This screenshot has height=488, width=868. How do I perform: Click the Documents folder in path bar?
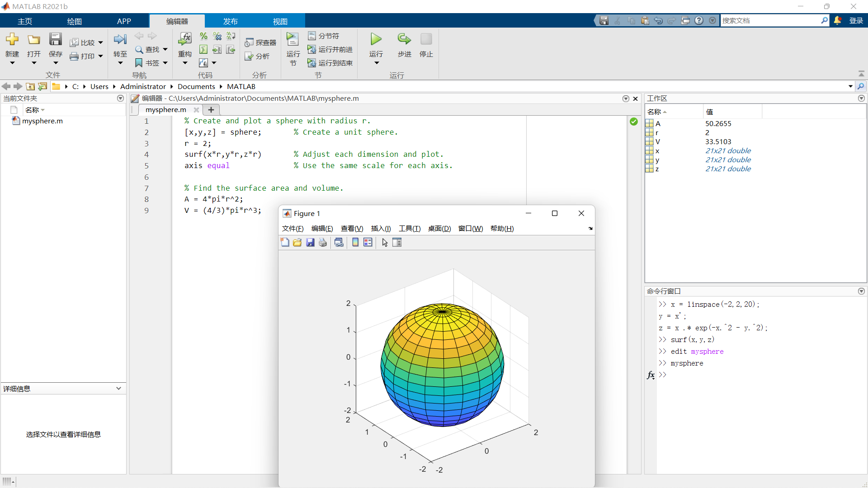click(196, 86)
